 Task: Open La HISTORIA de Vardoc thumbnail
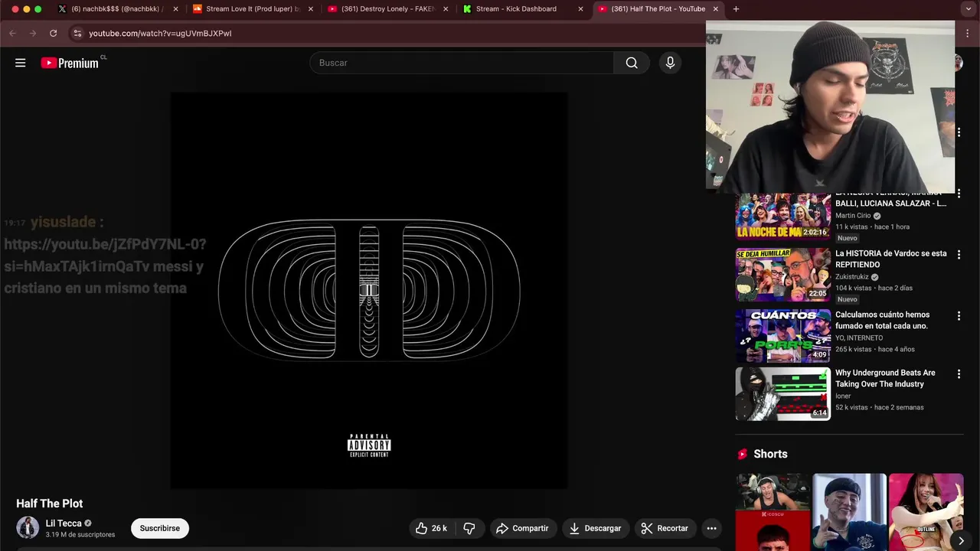tap(783, 275)
